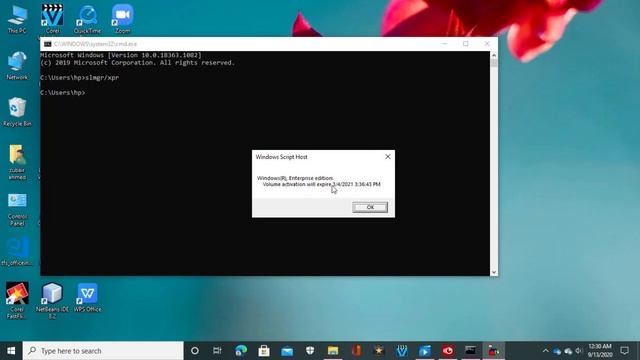The height and width of the screenshot is (360, 640).
Task: Open Zoom desktop shortcut
Action: click(x=122, y=19)
